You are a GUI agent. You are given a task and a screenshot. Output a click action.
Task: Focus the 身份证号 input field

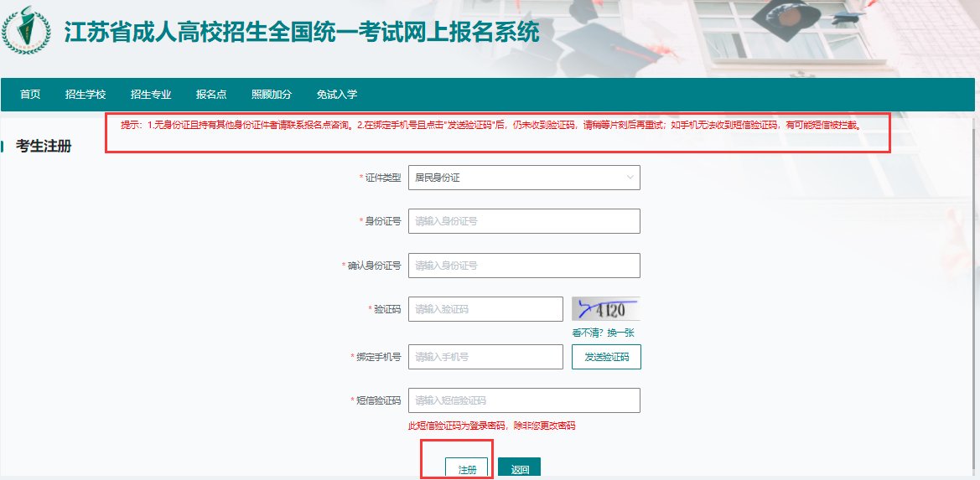point(524,221)
